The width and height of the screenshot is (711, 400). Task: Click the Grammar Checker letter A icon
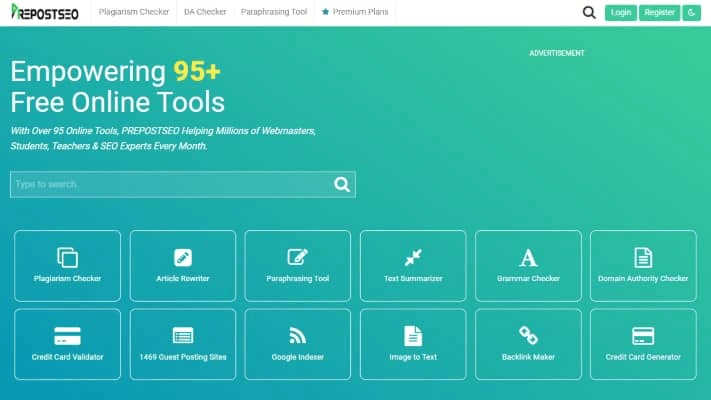[528, 257]
